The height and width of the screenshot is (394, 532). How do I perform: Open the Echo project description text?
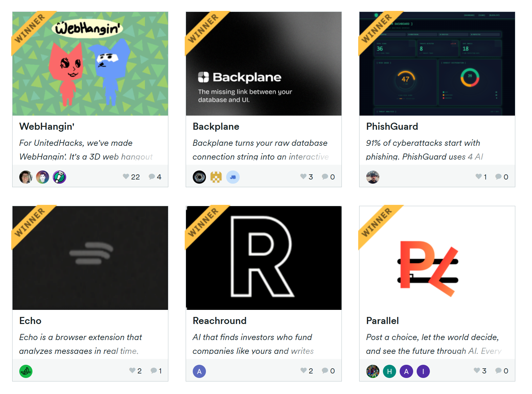click(x=80, y=344)
